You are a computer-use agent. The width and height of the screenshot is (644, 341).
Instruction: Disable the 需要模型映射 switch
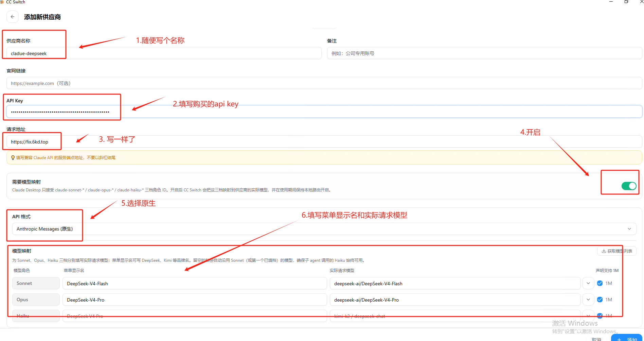629,186
